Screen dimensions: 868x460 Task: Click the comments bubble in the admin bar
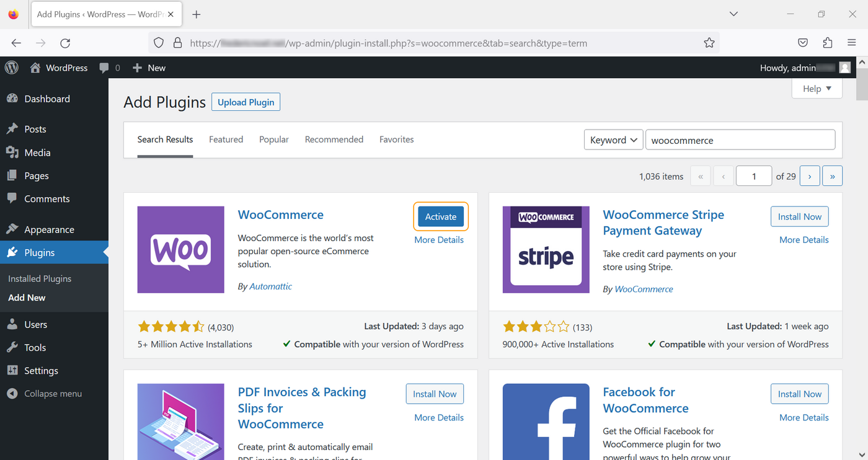(104, 68)
